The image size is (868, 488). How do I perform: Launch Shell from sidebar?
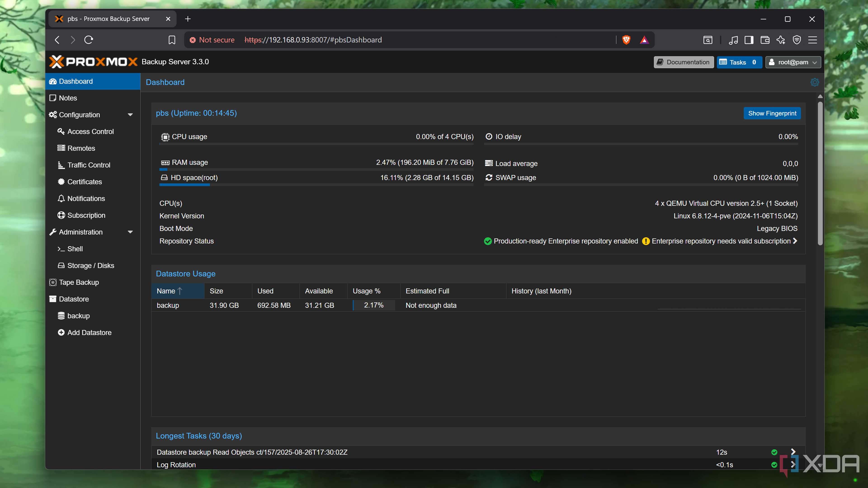(x=93, y=249)
